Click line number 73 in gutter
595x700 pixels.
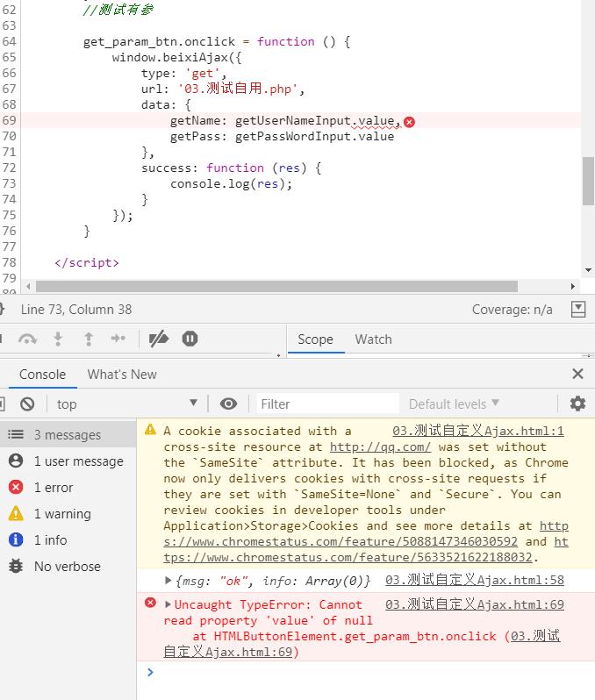(x=10, y=183)
